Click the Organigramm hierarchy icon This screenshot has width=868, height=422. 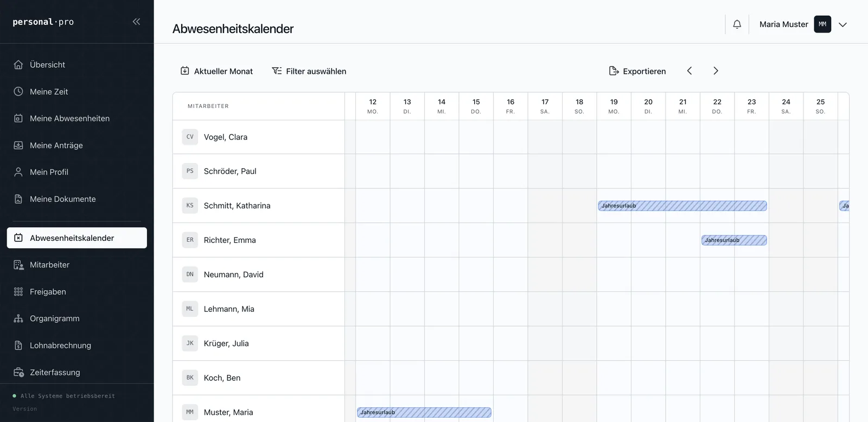coord(18,318)
